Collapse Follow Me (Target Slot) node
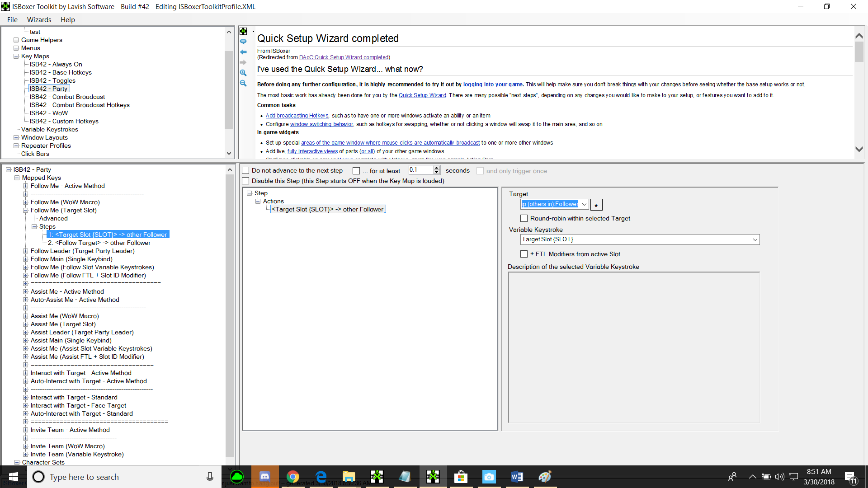The width and height of the screenshot is (868, 488). 26,211
